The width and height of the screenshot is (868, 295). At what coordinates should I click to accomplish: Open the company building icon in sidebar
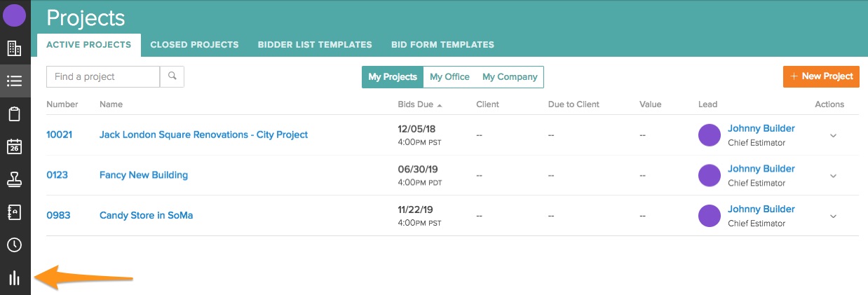[x=14, y=48]
